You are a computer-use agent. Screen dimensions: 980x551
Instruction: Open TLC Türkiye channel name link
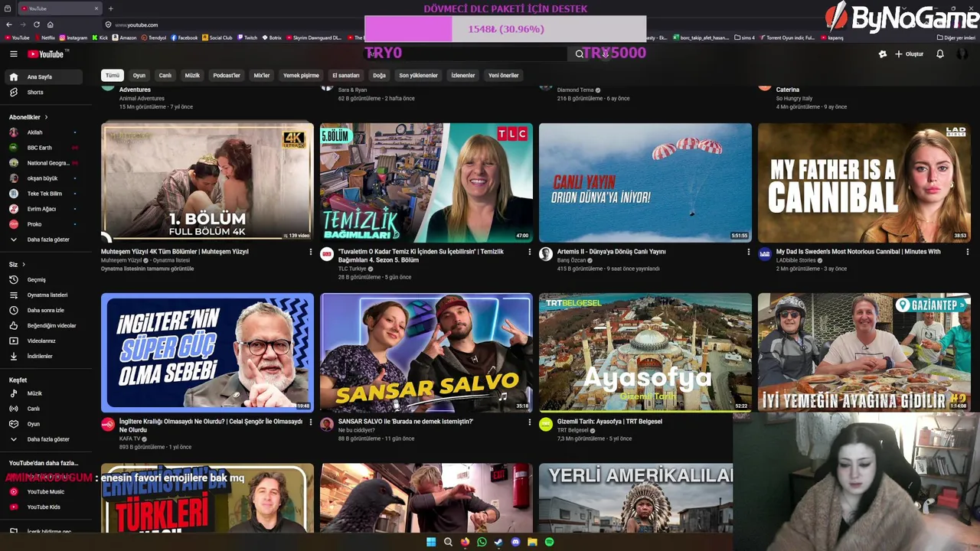353,269
